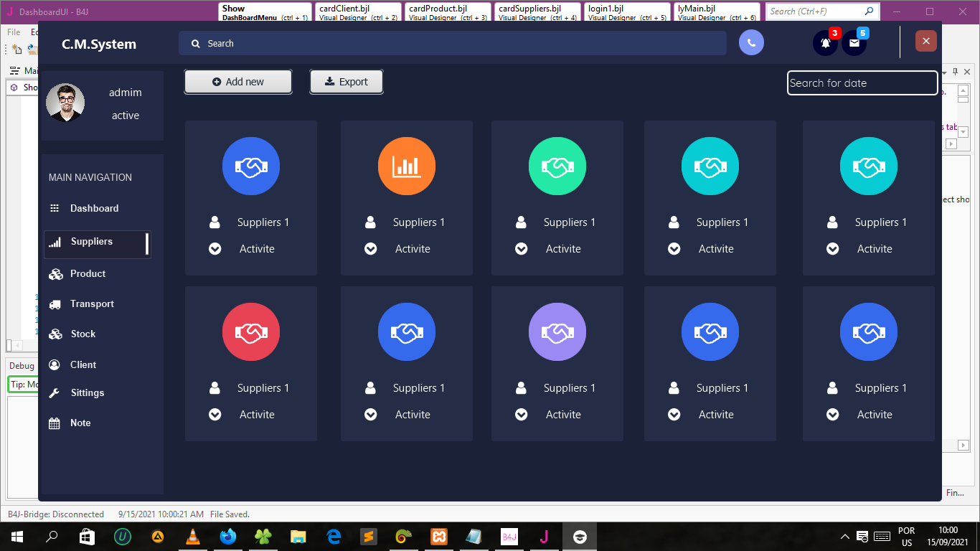Click the person icon in the orange chart card
The height and width of the screenshot is (551, 980).
coord(370,222)
